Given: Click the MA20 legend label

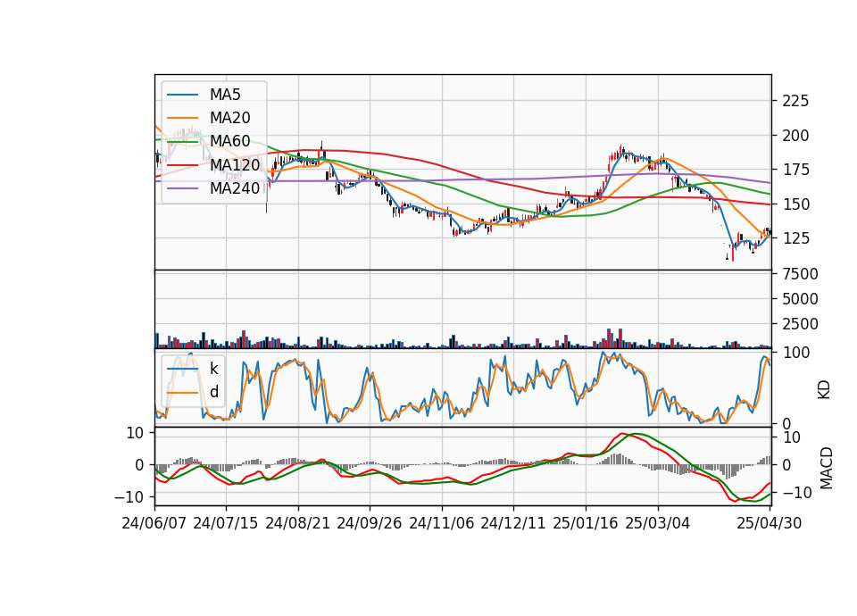Looking at the screenshot, I should [229, 118].
